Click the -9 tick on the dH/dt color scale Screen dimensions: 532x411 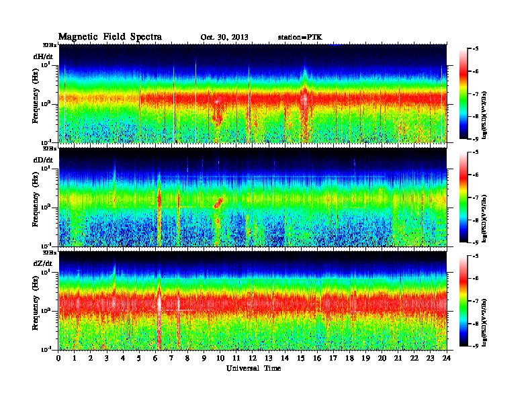coord(476,139)
